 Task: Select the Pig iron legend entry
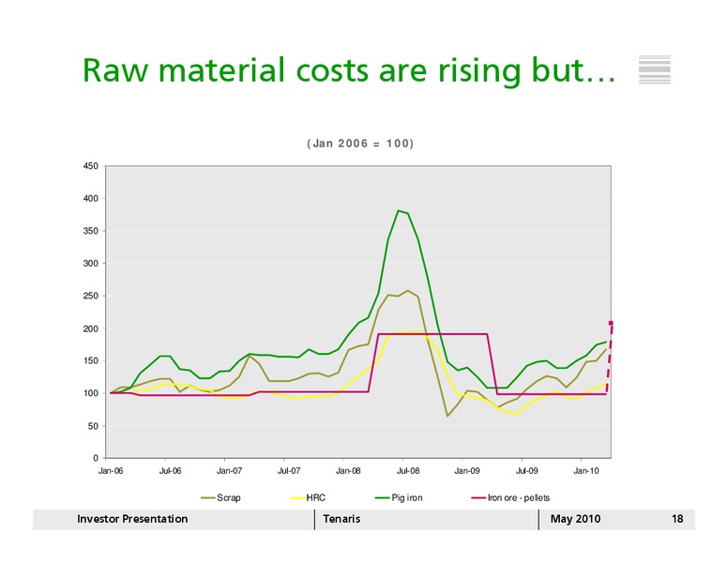click(399, 497)
